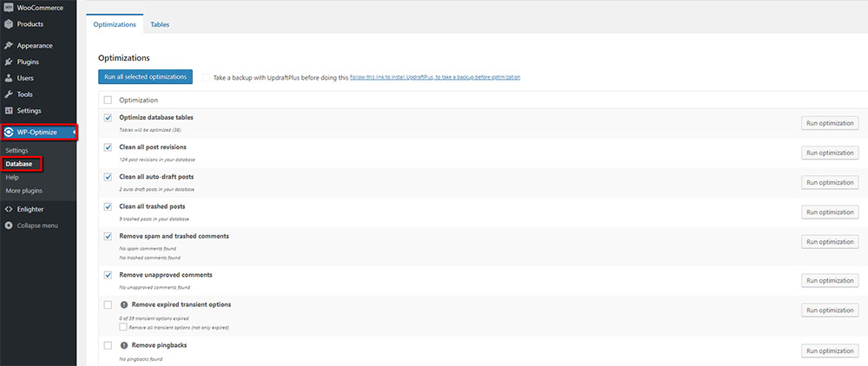Run optimization for Remove unapproved comments

(830, 281)
